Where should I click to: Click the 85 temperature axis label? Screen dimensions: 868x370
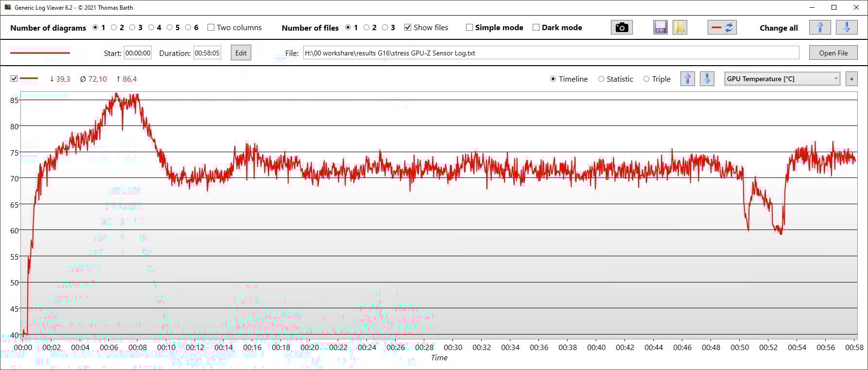(x=14, y=101)
